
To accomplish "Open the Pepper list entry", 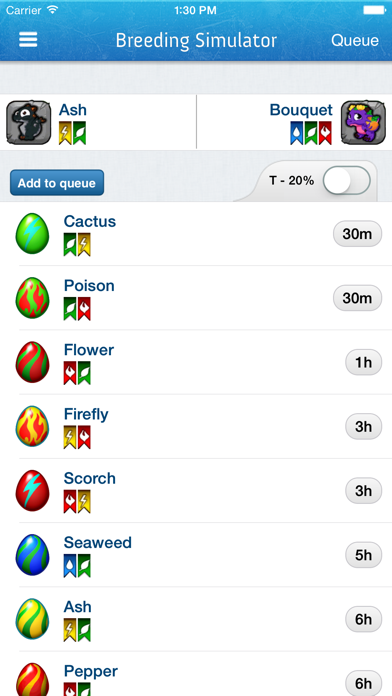I will pyautogui.click(x=196, y=674).
